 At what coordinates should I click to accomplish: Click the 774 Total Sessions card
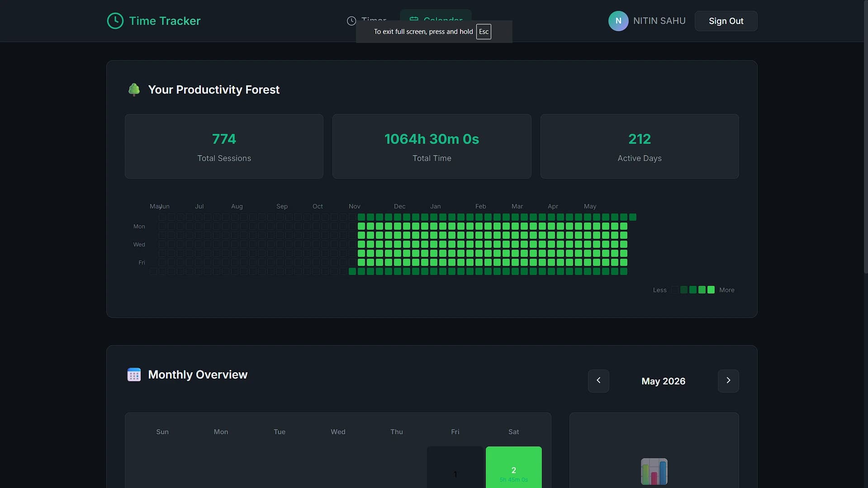(x=224, y=146)
